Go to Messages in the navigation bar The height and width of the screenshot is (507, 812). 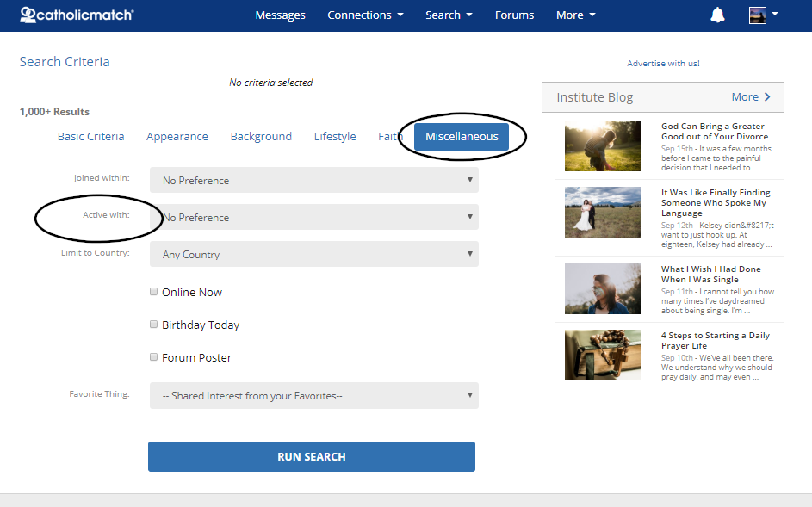point(280,15)
